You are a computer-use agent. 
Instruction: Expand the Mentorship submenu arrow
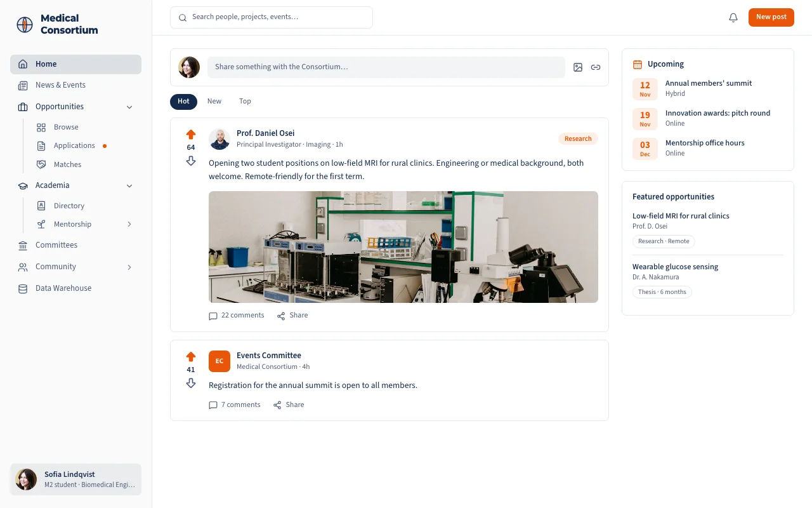(x=129, y=224)
